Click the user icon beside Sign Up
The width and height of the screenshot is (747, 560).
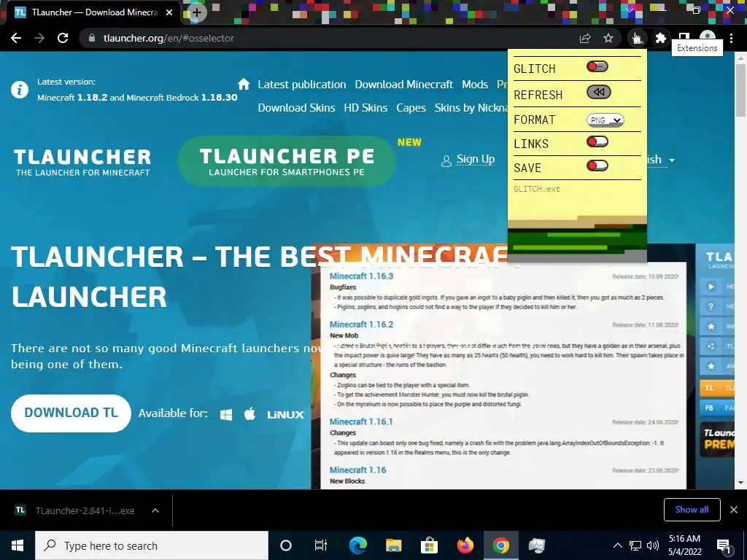click(446, 161)
